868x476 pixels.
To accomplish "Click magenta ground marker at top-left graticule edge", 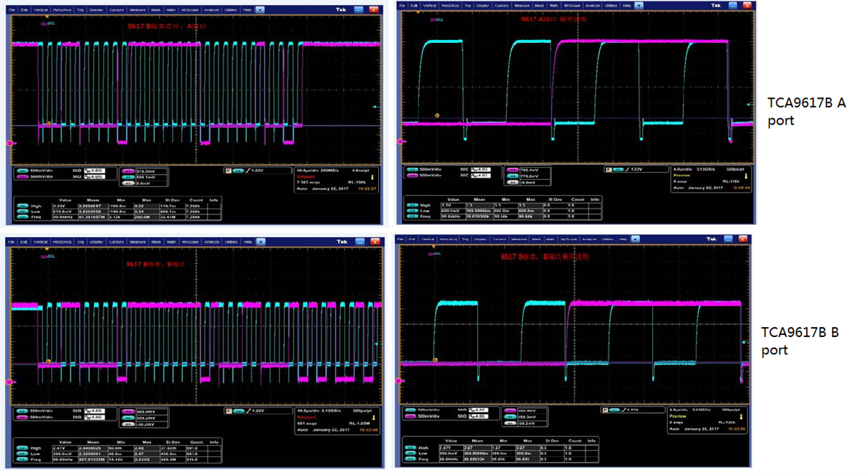I will pos(10,143).
